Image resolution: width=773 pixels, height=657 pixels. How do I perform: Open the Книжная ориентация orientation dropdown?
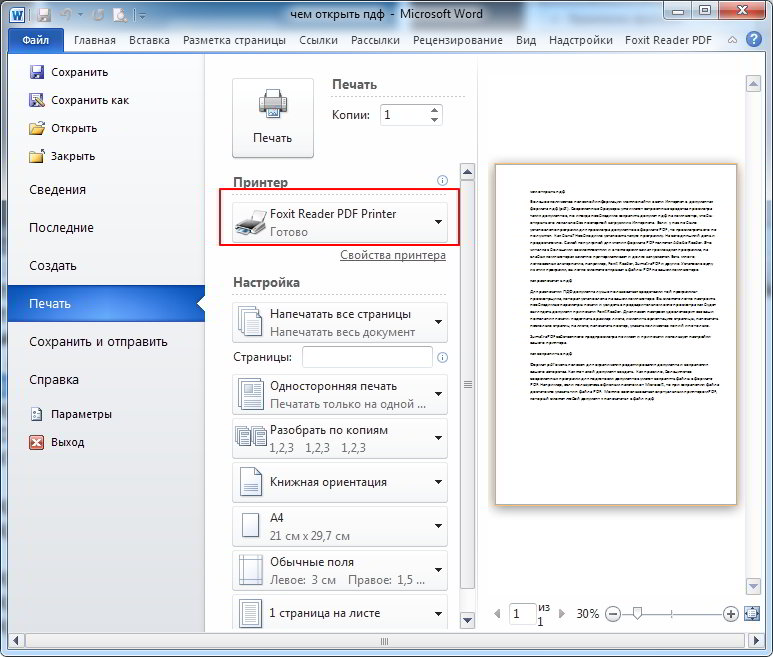click(438, 482)
